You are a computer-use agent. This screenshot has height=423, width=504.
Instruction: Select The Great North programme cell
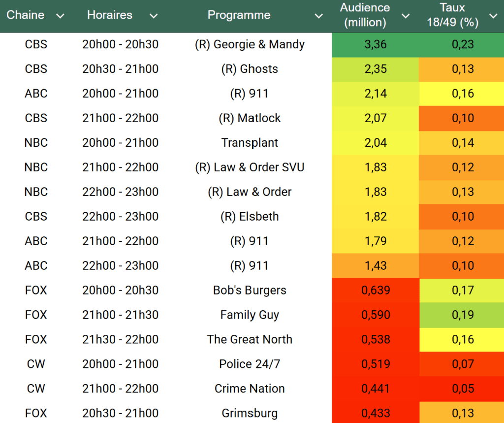(x=250, y=340)
